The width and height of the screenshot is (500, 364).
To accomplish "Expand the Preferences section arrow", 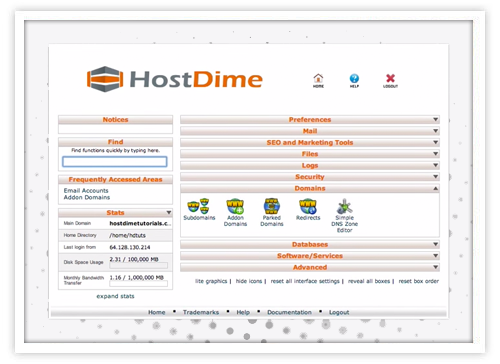I will pos(435,119).
